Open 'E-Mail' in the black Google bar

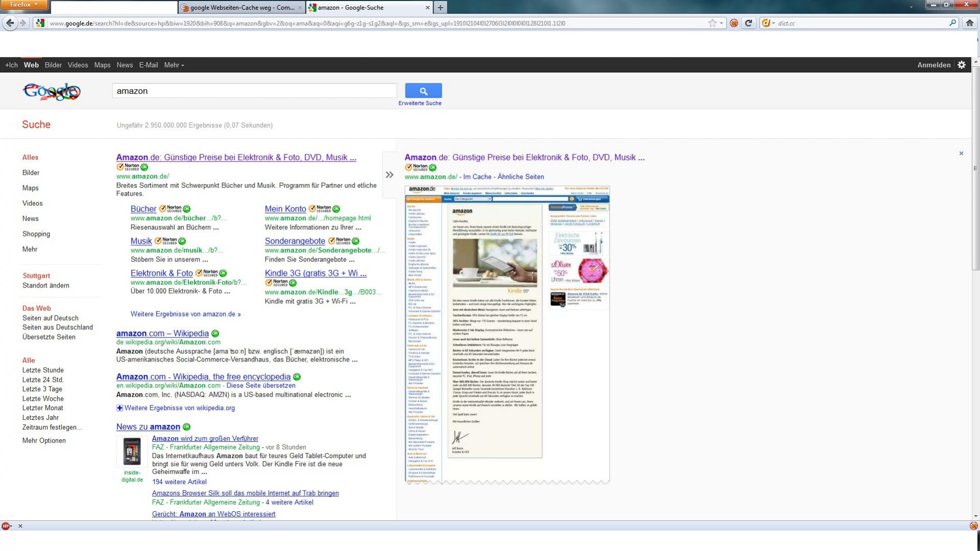click(x=149, y=65)
